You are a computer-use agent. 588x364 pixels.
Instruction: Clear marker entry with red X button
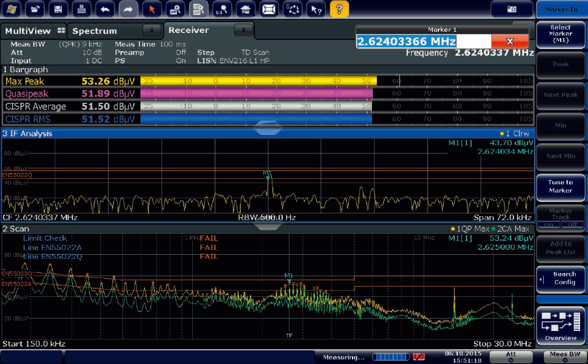click(x=510, y=42)
